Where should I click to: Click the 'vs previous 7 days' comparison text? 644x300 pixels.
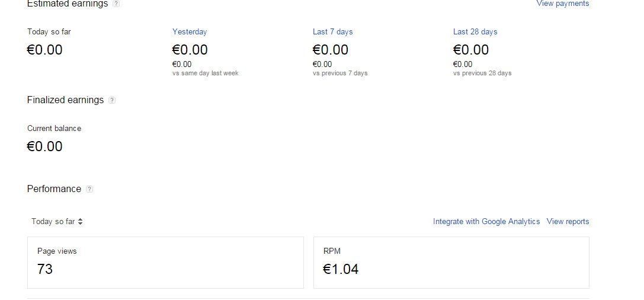340,74
